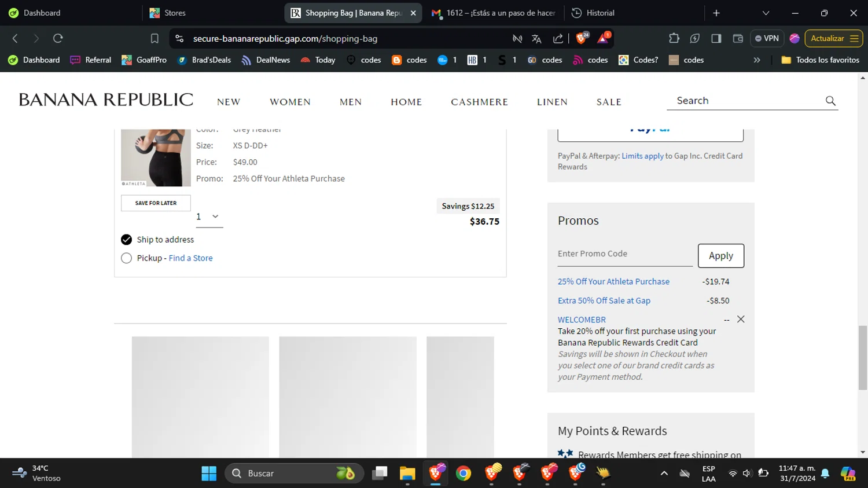Open the SALE menu

click(x=609, y=102)
